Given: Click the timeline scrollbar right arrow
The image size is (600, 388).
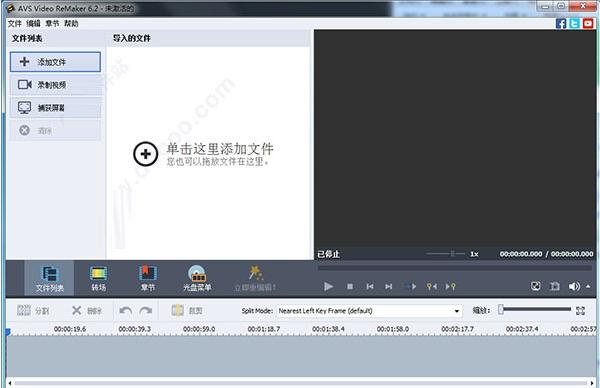Looking at the screenshot, I should tap(592, 383).
